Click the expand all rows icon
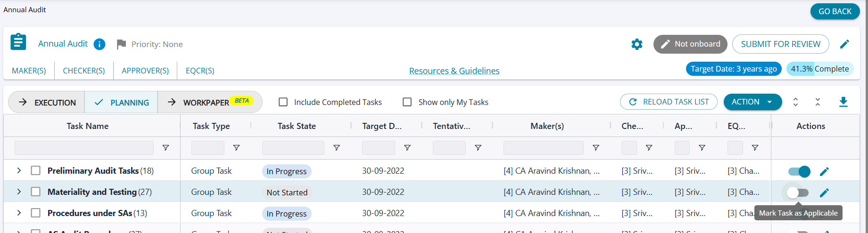The width and height of the screenshot is (868, 233). tap(795, 102)
